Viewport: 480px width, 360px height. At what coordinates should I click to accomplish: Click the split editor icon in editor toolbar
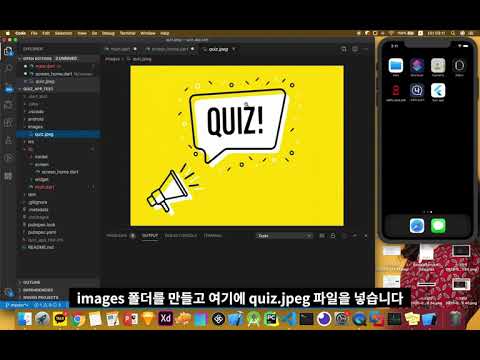(x=355, y=49)
